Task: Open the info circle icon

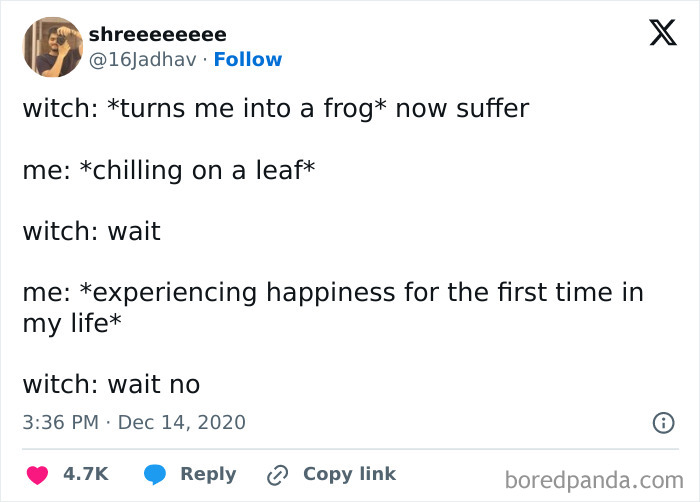Action: [662, 423]
